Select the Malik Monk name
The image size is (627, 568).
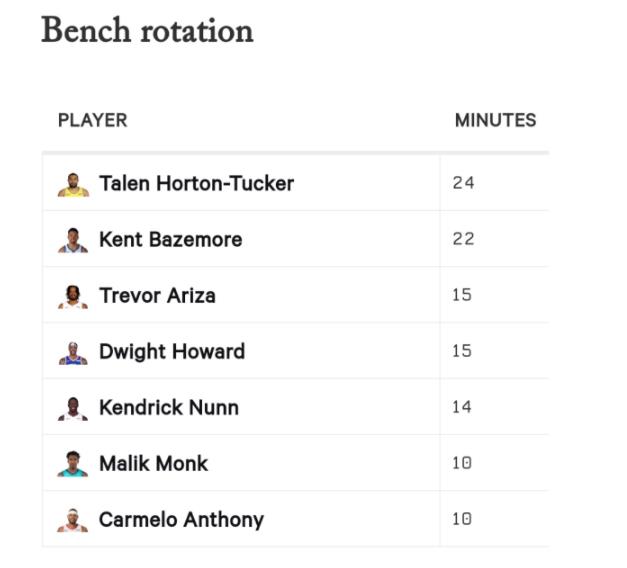pyautogui.click(x=154, y=464)
